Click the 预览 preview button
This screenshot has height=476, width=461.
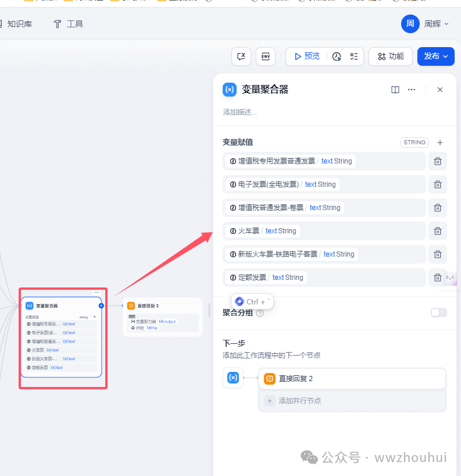point(306,56)
